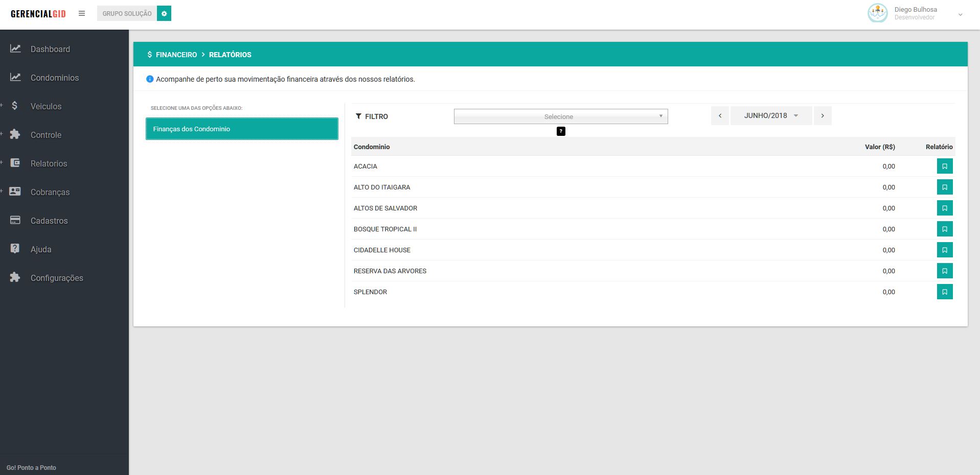
Task: Expand the Relatorios submenu plus marker
Action: tap(2, 162)
